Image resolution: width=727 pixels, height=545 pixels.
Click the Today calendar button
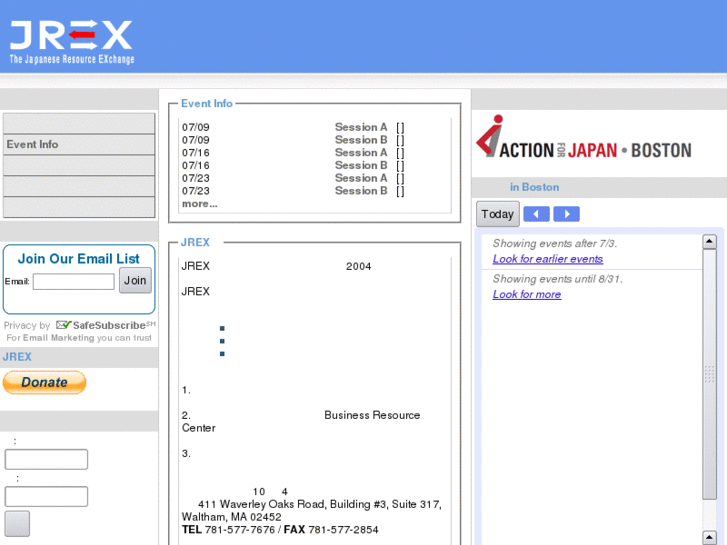coord(497,214)
